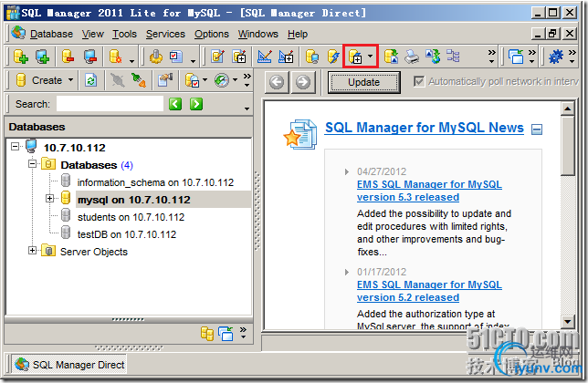Open the Options menu
Screen dimensions: 588x383
tap(212, 34)
